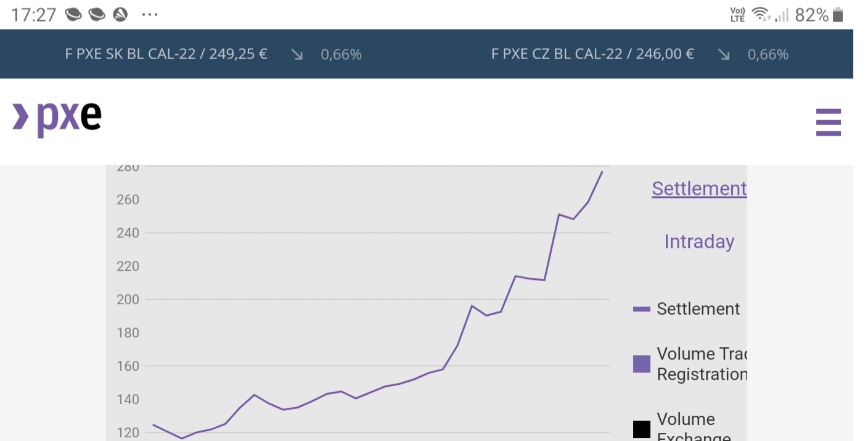Switch to the Intraday chart tab
The width and height of the screenshot is (868, 441).
pyautogui.click(x=699, y=242)
